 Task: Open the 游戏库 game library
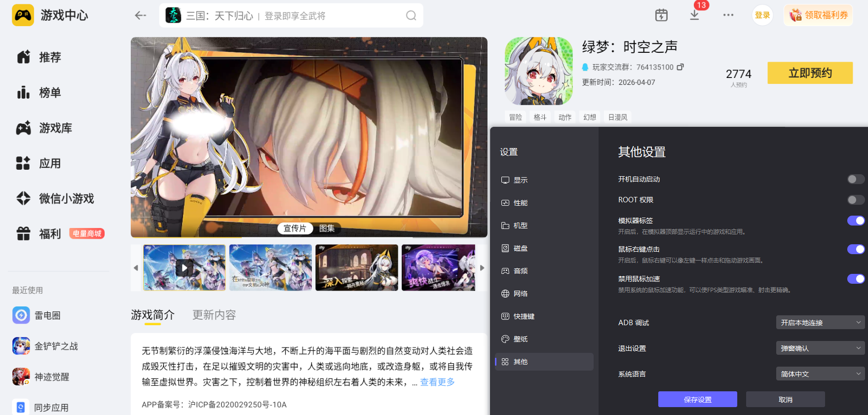[x=44, y=128]
